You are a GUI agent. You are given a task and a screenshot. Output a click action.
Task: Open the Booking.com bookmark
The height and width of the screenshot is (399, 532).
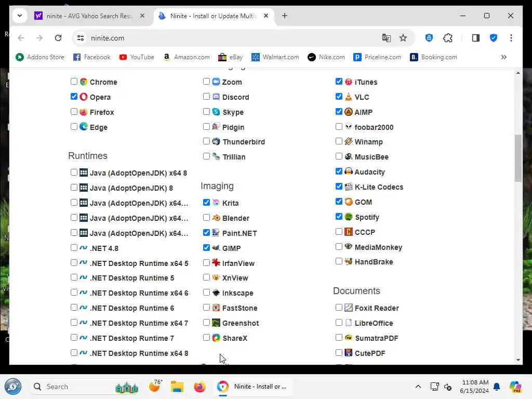coord(434,57)
